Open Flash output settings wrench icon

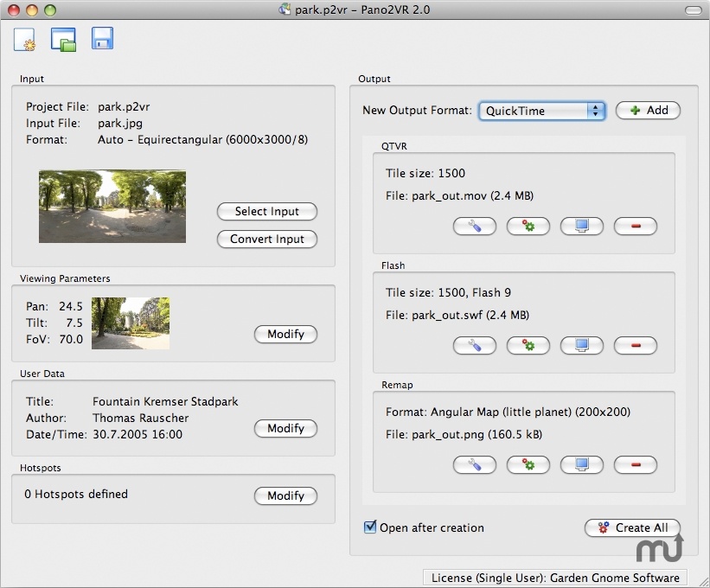click(x=474, y=346)
